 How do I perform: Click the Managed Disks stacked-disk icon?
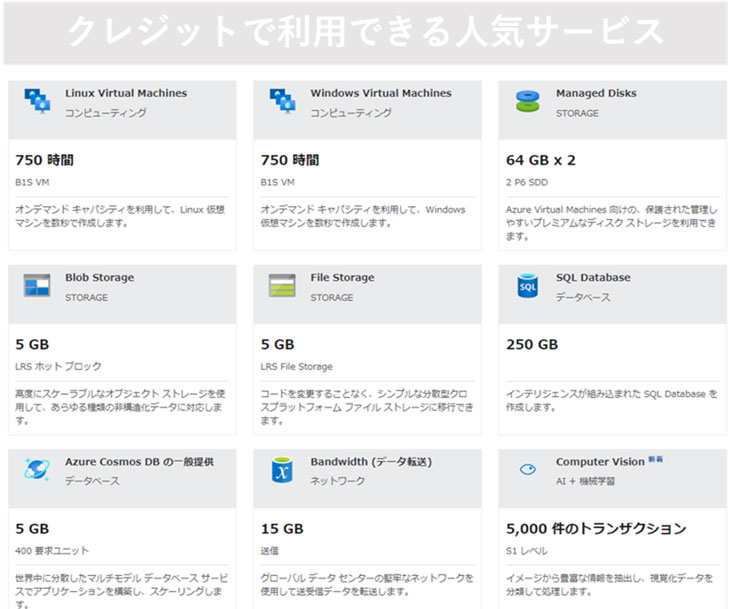(x=528, y=101)
